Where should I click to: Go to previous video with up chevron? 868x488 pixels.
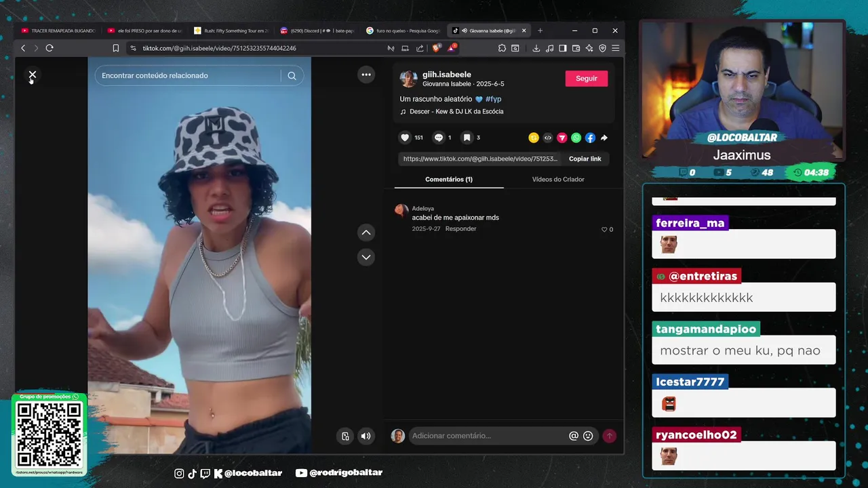(366, 232)
